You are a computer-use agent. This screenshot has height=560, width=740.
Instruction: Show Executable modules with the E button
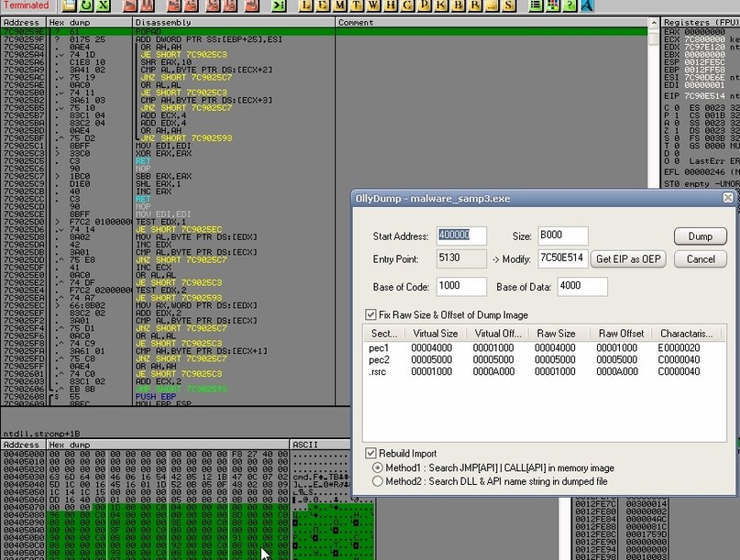click(324, 6)
